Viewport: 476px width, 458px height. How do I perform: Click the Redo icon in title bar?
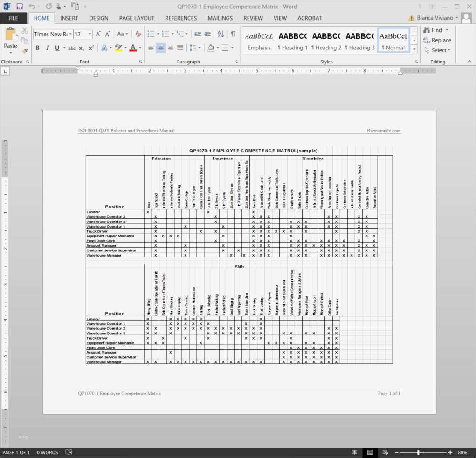click(x=48, y=7)
